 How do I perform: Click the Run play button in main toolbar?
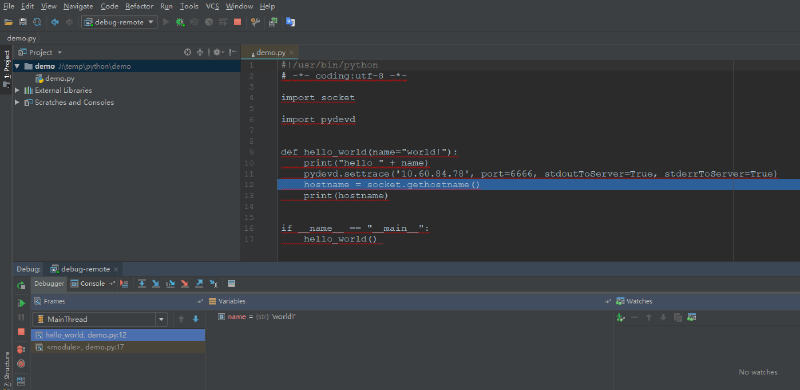(x=166, y=22)
